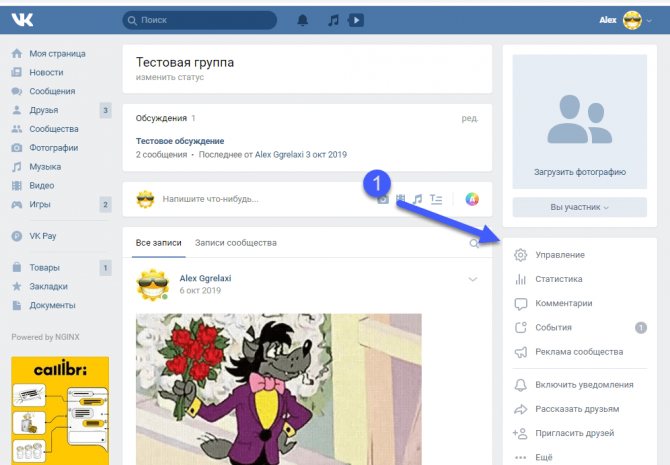Click Загрузить фотографию
This screenshot has width=670, height=465.
579,172
